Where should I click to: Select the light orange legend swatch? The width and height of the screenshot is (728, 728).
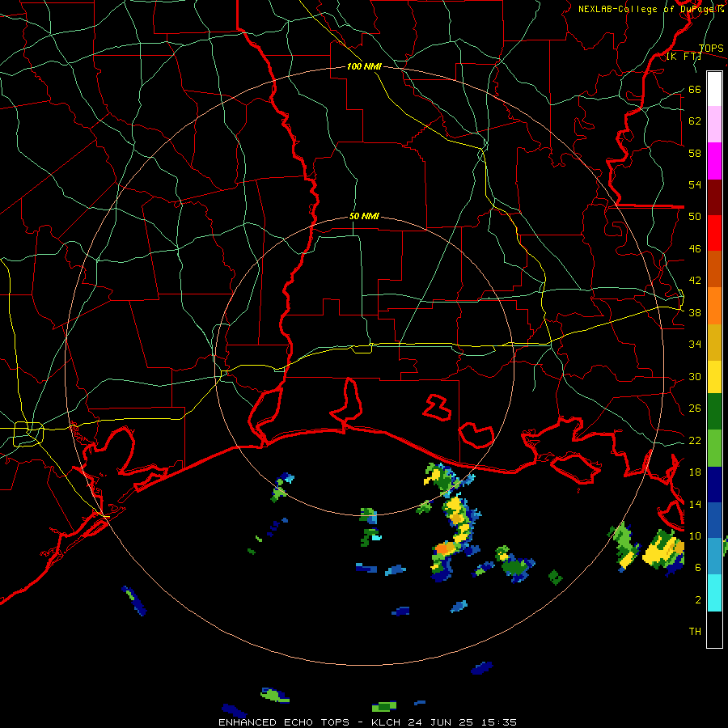tap(714, 306)
